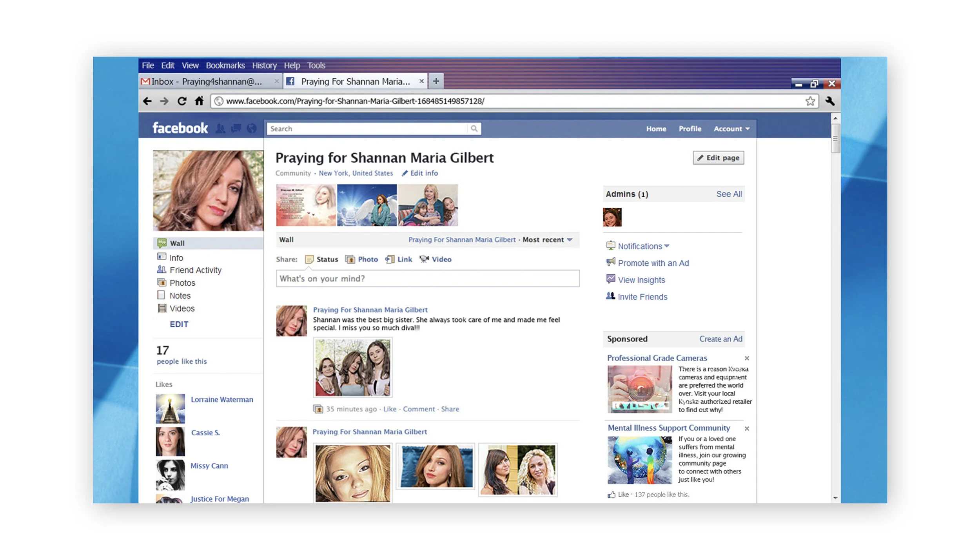Click the Photos sidebar icon
The height and width of the screenshot is (560, 980).
[162, 282]
